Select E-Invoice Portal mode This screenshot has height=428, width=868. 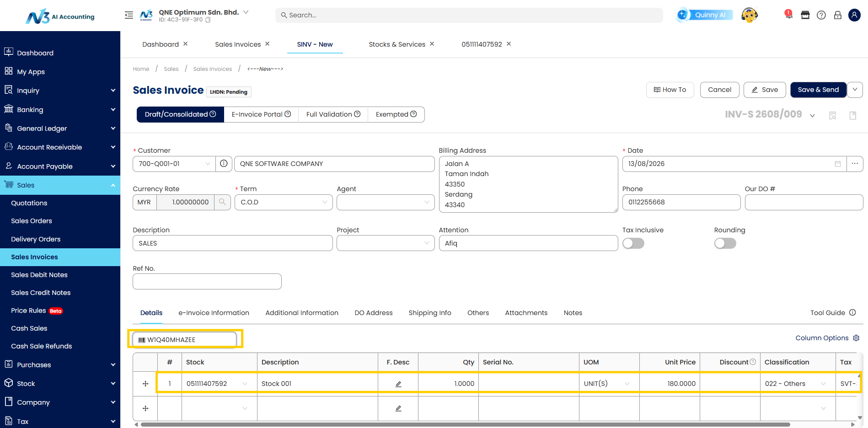click(261, 114)
